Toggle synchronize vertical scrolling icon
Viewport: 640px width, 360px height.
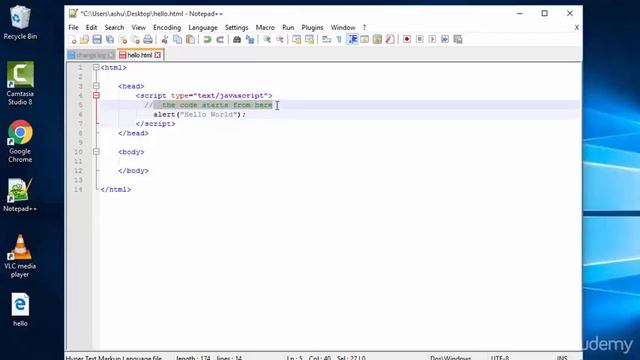click(x=297, y=39)
